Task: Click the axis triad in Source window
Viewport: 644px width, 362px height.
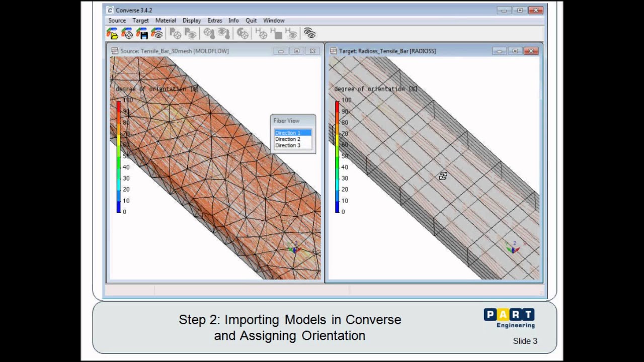Action: pyautogui.click(x=294, y=248)
